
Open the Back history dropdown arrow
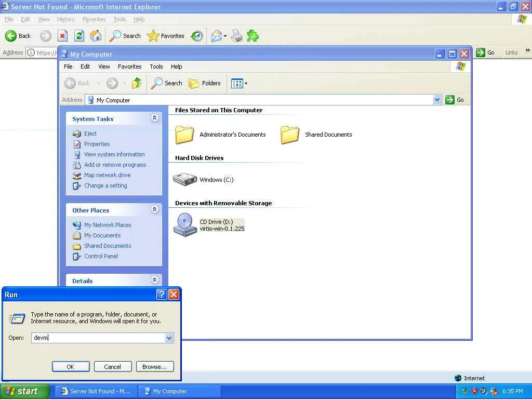(98, 84)
